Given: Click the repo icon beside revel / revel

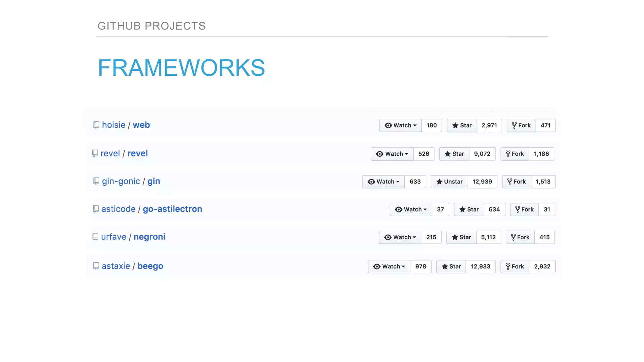Looking at the screenshot, I should [95, 153].
